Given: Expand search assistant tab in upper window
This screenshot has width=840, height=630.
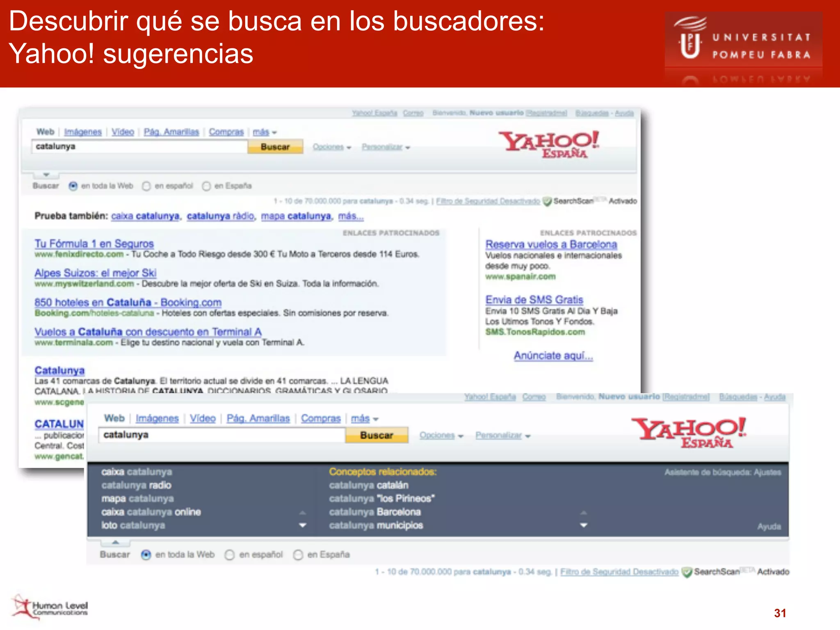Looking at the screenshot, I should 46,175.
